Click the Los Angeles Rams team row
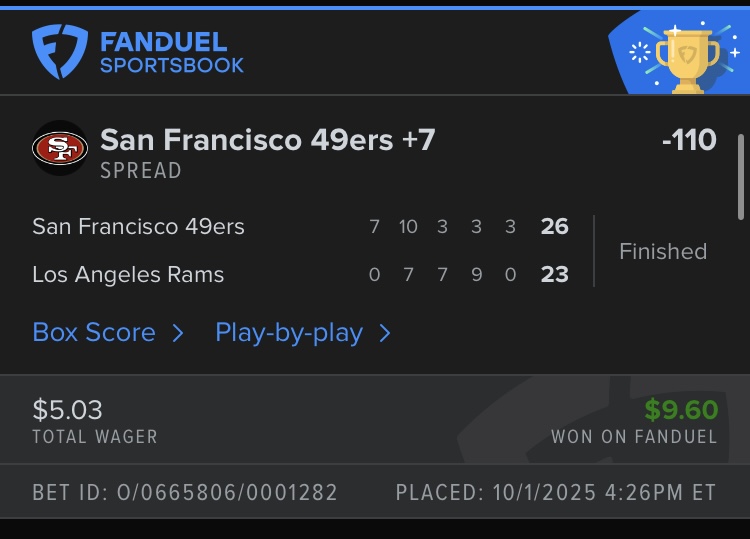 128,275
